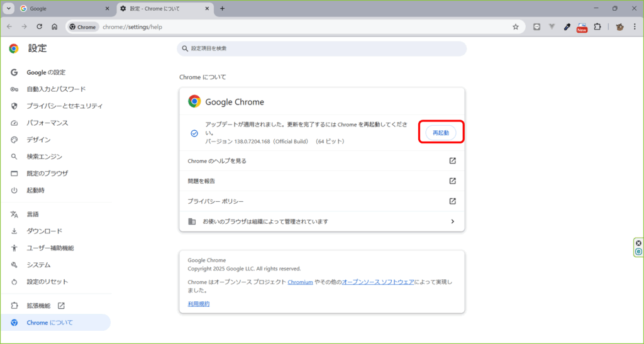Reload the page
The height and width of the screenshot is (344, 644).
40,26
